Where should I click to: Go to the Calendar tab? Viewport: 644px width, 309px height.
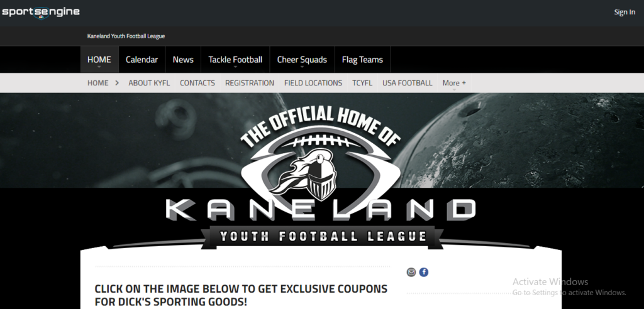tap(142, 60)
